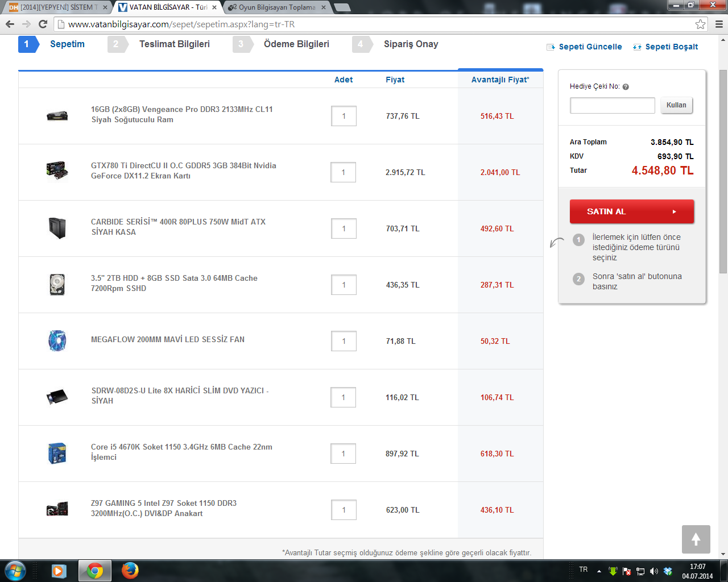
Task: Open the Chrome menu icon
Action: [x=719, y=24]
